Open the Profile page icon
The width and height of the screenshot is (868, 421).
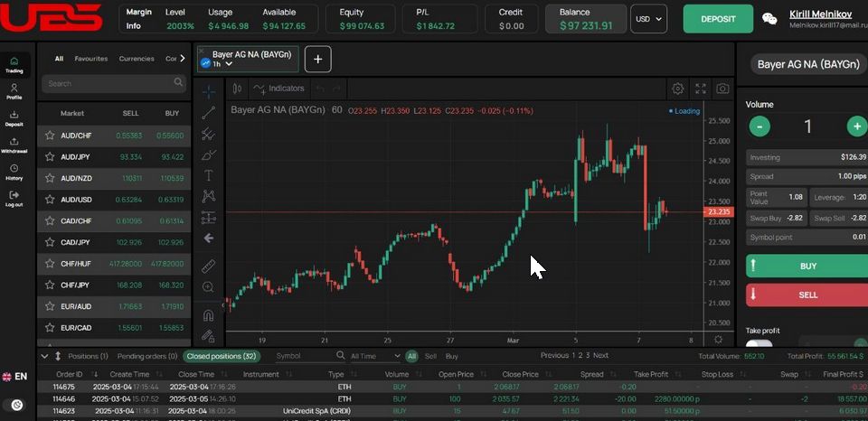pyautogui.click(x=14, y=91)
